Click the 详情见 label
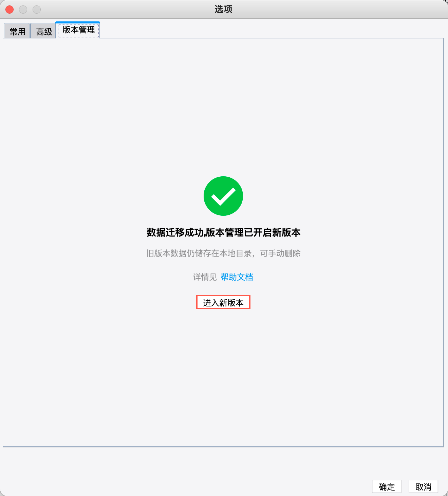 205,277
